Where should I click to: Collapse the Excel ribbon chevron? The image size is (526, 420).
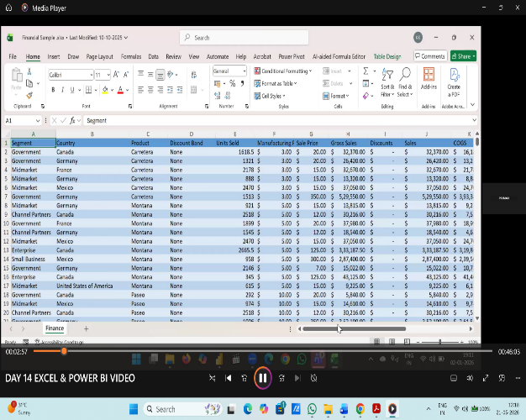click(473, 105)
